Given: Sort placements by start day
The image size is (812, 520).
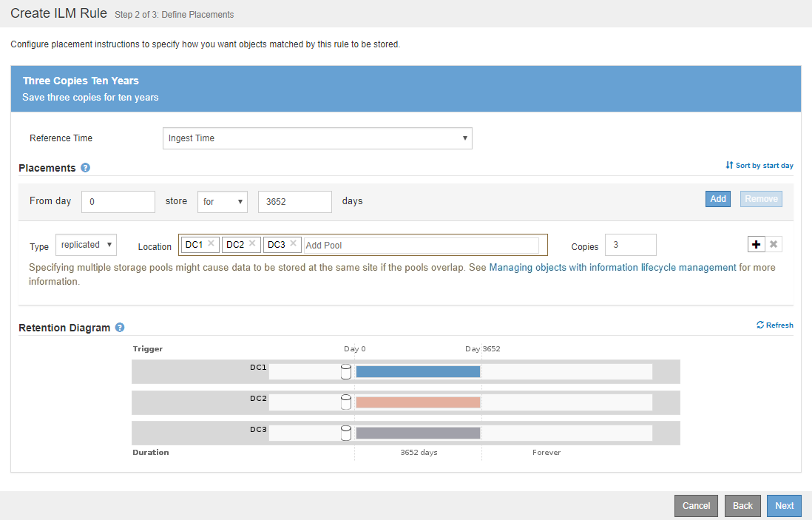Looking at the screenshot, I should pyautogui.click(x=759, y=166).
